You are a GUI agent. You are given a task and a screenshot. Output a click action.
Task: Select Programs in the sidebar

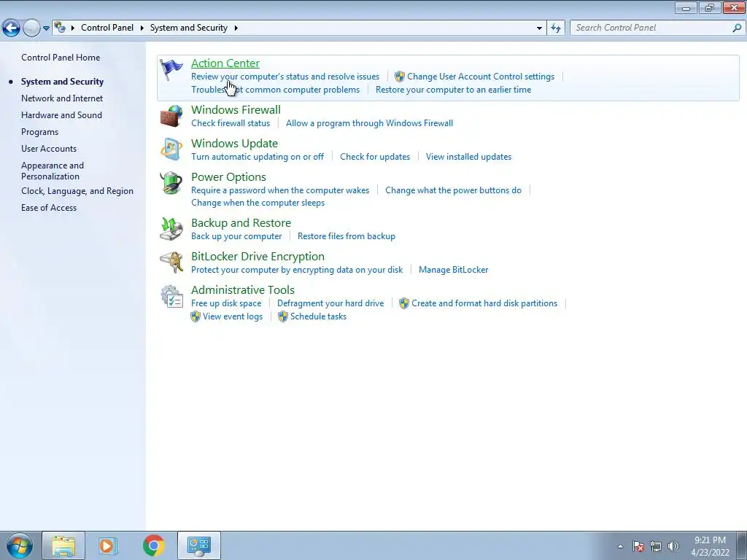39,132
